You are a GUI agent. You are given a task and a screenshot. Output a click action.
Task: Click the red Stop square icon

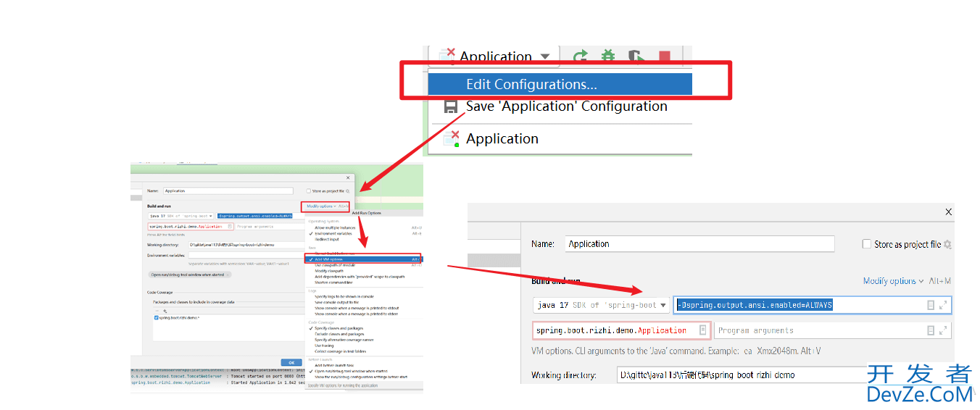point(664,57)
